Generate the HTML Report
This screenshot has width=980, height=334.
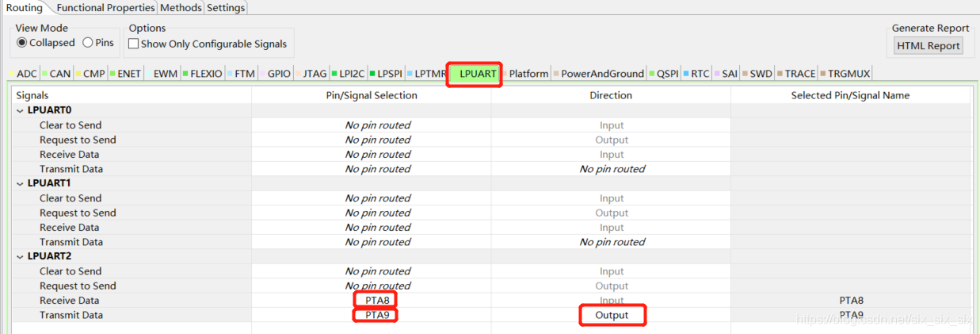[928, 45]
